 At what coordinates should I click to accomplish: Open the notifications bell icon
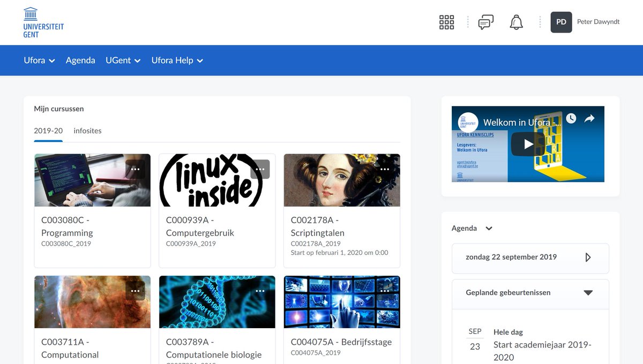(516, 22)
